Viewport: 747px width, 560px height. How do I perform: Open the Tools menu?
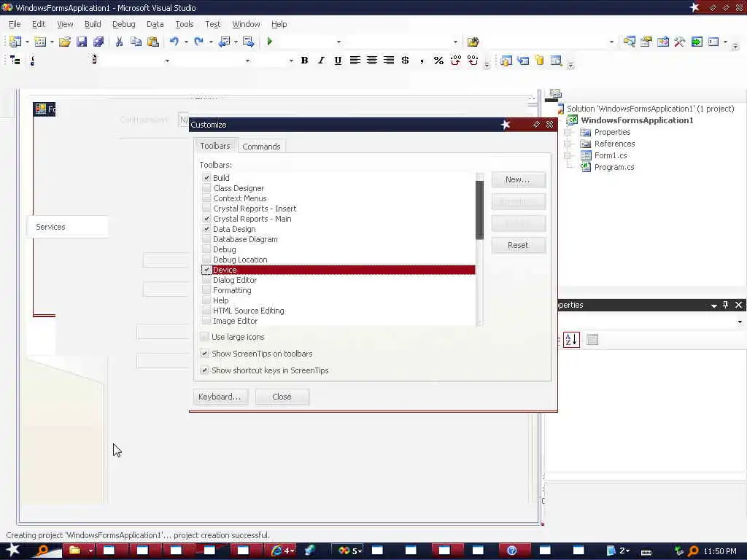(185, 24)
